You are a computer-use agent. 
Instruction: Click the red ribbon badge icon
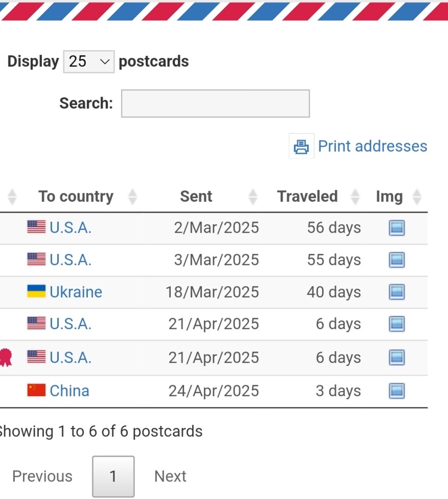coord(6,357)
